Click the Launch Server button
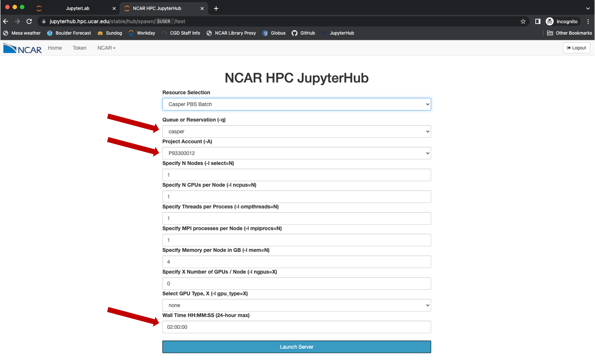595x364 pixels. (x=296, y=347)
